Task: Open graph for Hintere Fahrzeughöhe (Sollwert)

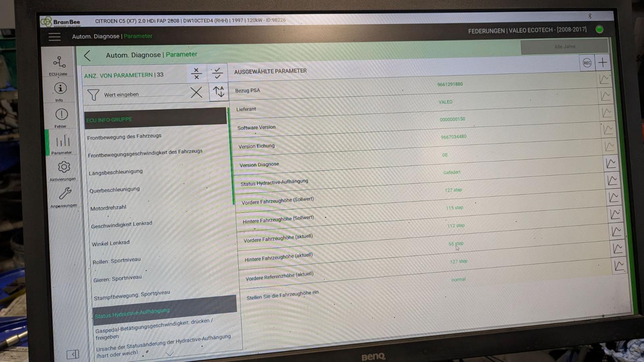Action: (614, 197)
